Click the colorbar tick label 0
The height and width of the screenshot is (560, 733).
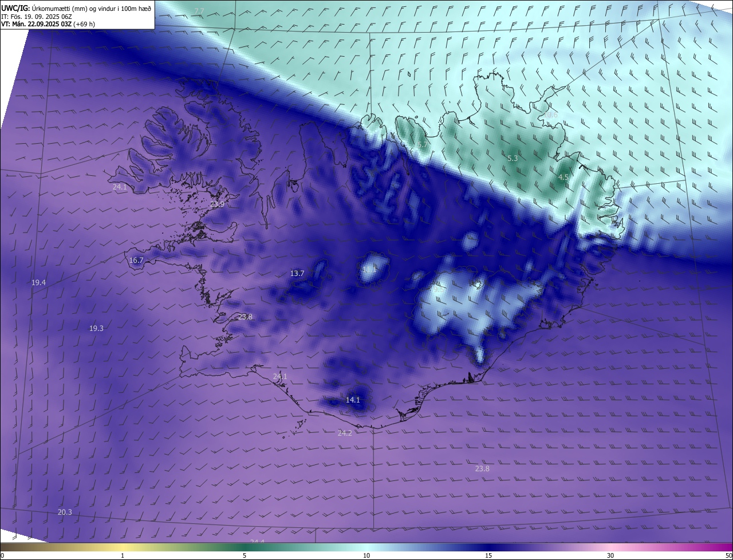2,555
